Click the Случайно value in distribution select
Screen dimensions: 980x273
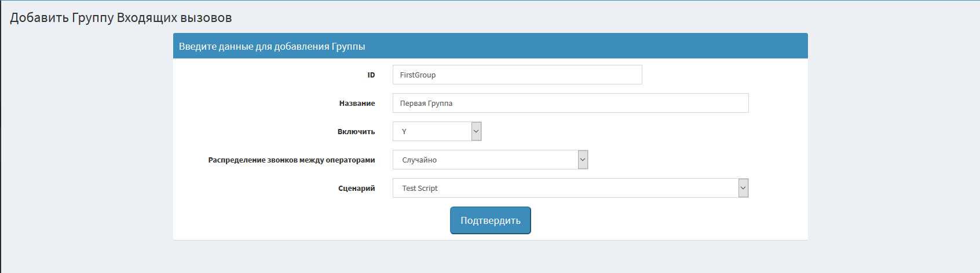[419, 160]
